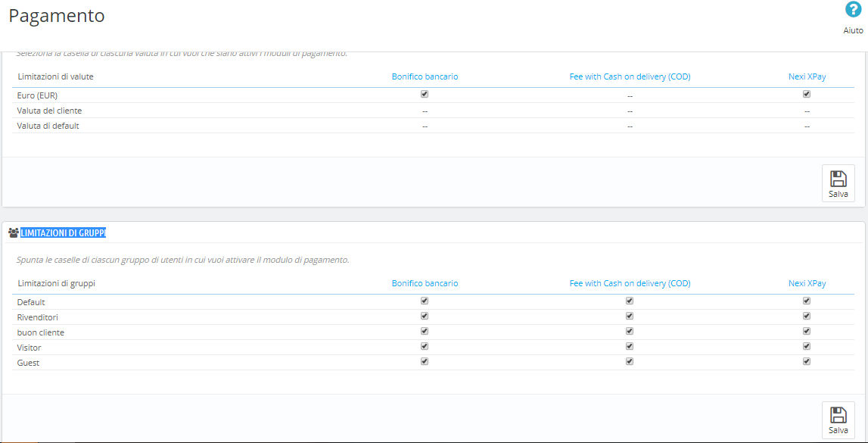
Task: Toggle buon cliente for Bonifico bancario
Action: coord(425,331)
